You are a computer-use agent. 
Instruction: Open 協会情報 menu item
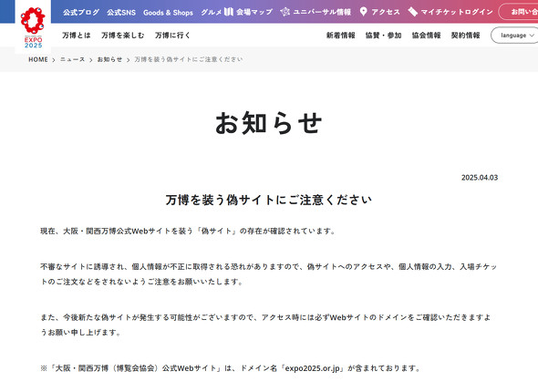point(426,36)
